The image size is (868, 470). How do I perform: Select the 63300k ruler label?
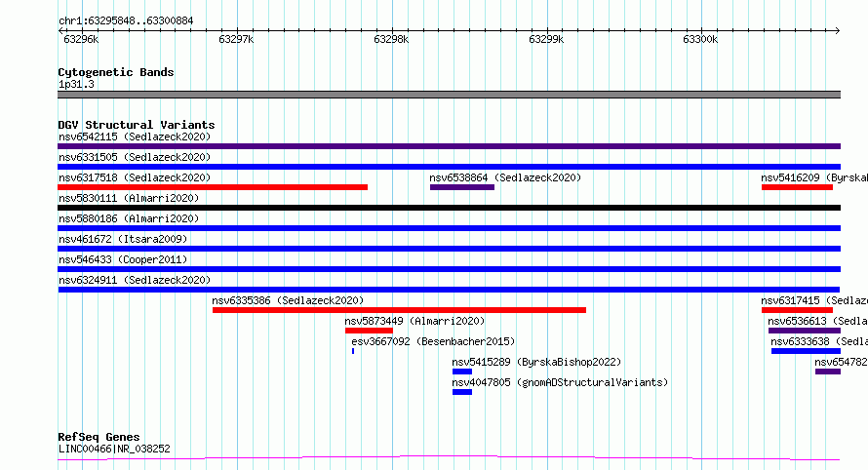(700, 39)
